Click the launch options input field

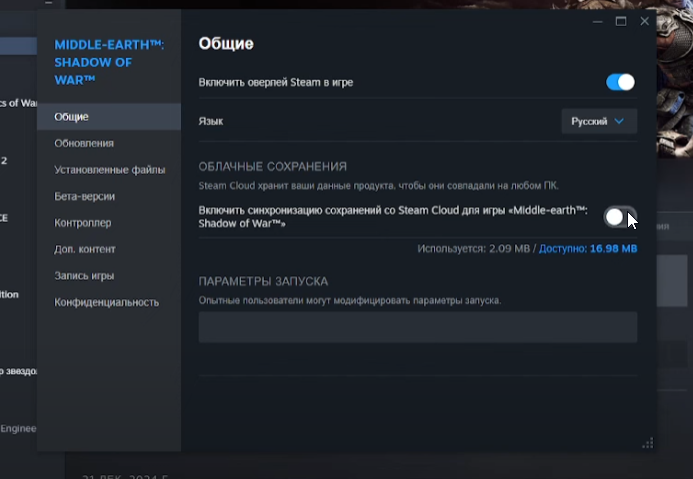point(418,327)
